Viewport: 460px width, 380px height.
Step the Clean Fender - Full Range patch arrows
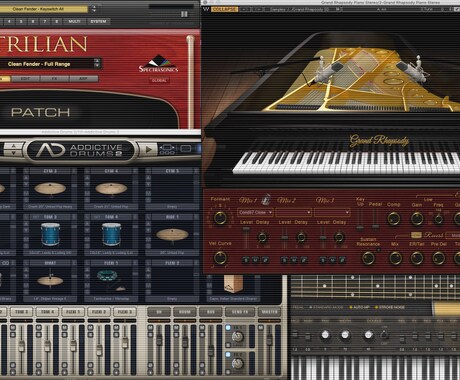tap(97, 63)
